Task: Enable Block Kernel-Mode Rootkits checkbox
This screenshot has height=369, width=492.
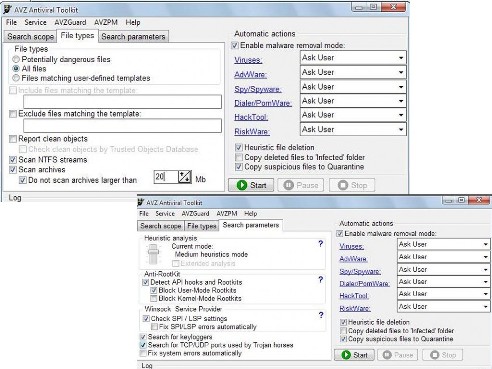Action: pyautogui.click(x=153, y=298)
